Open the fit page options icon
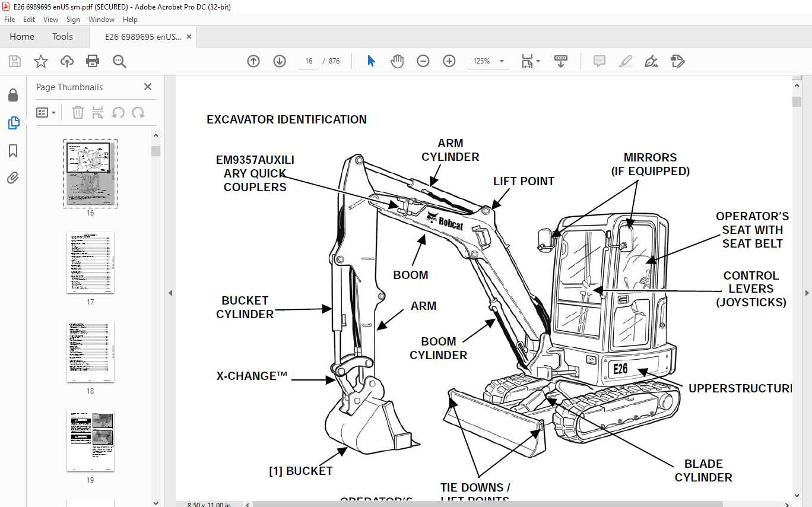This screenshot has height=507, width=812. click(527, 61)
